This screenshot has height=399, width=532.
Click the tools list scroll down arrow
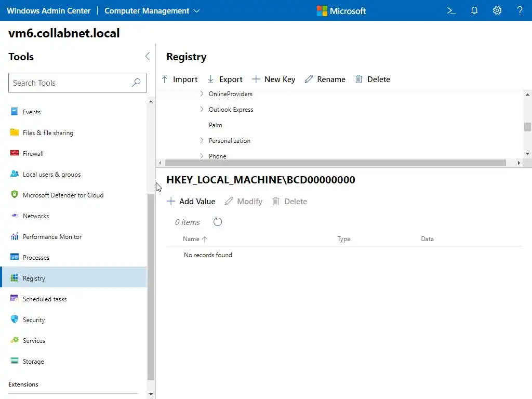[x=151, y=394]
